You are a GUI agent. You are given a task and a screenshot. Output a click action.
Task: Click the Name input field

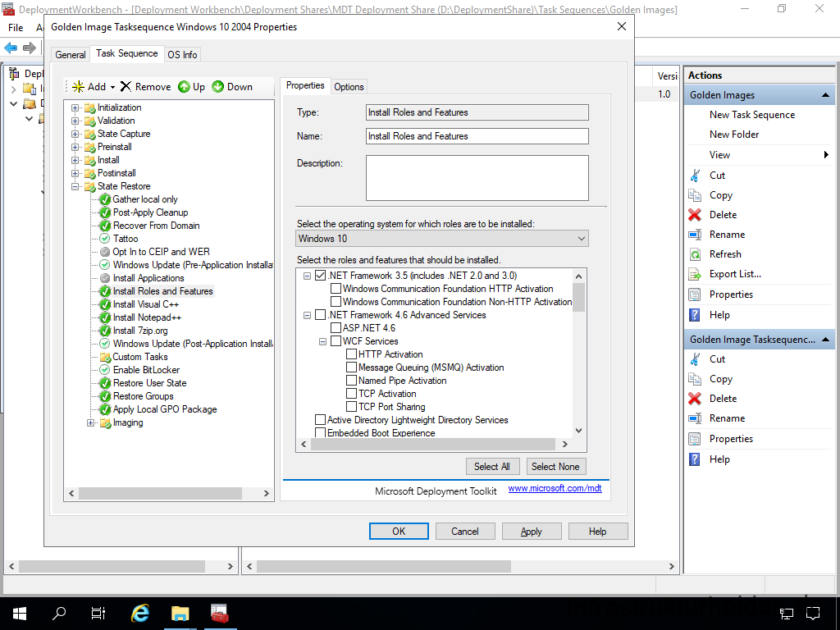(x=477, y=136)
